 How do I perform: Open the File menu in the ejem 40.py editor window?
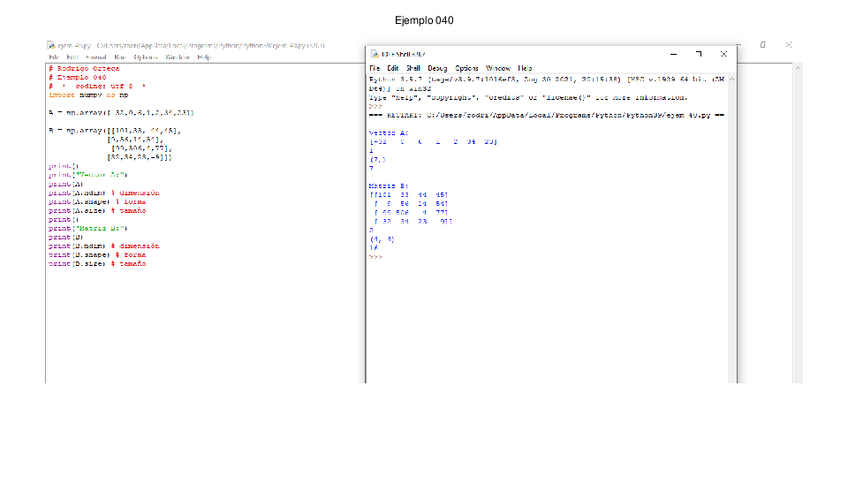tap(54, 57)
